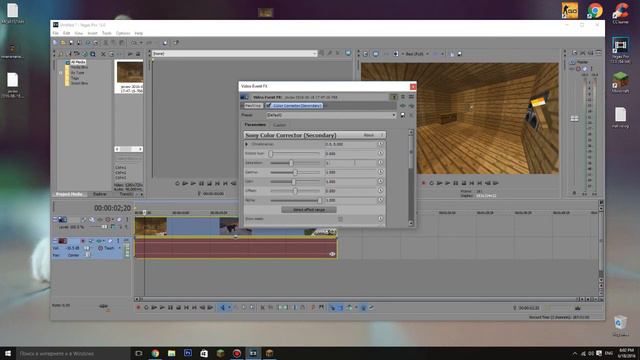Delete the current FX preset X icon
The width and height of the screenshot is (640, 360).
click(411, 115)
